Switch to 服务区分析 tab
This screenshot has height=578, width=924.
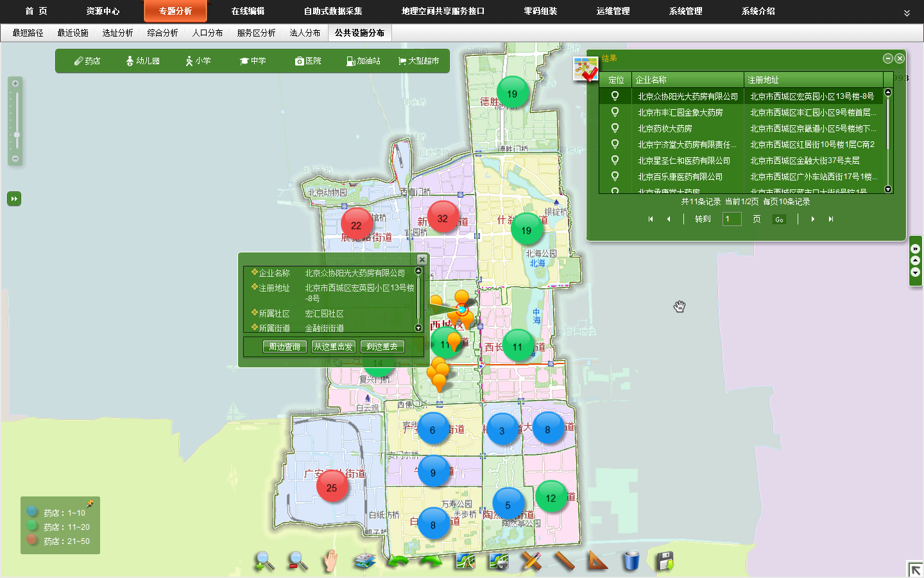coord(256,33)
